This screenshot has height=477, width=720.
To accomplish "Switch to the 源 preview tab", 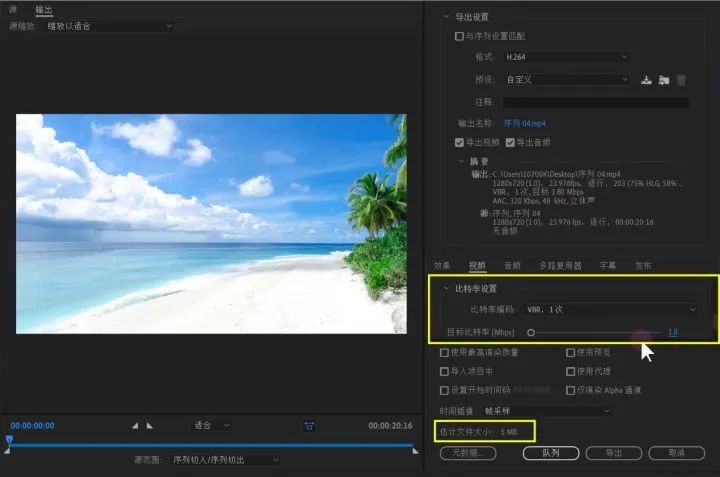I will (13, 9).
